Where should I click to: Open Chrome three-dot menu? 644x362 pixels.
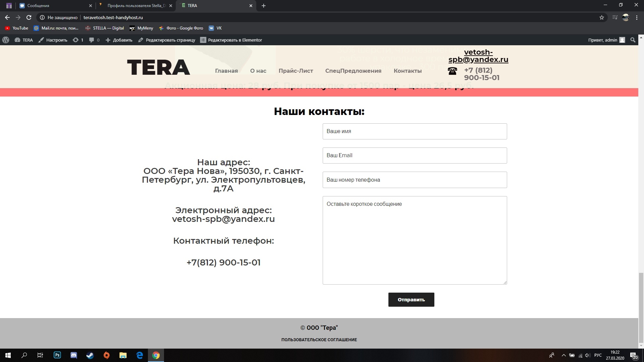pos(637,17)
